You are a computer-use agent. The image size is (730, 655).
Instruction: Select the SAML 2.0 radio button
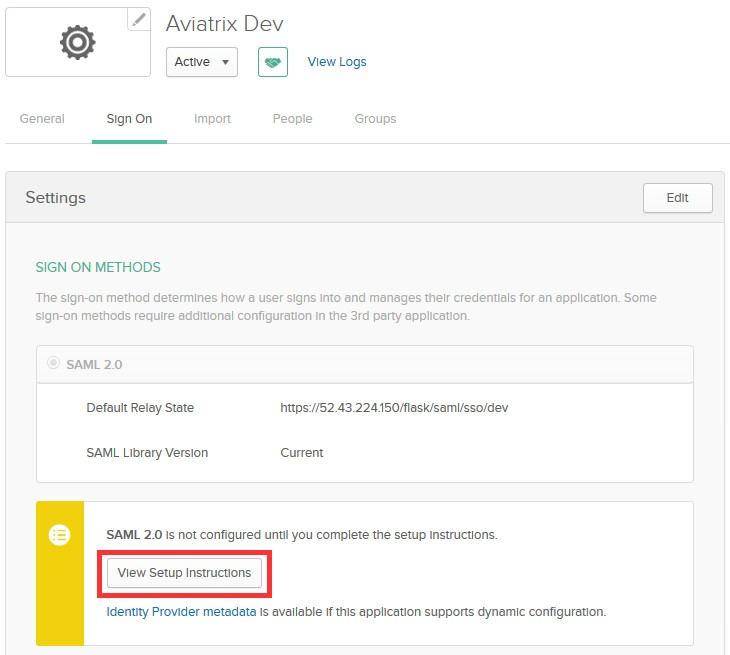52,364
